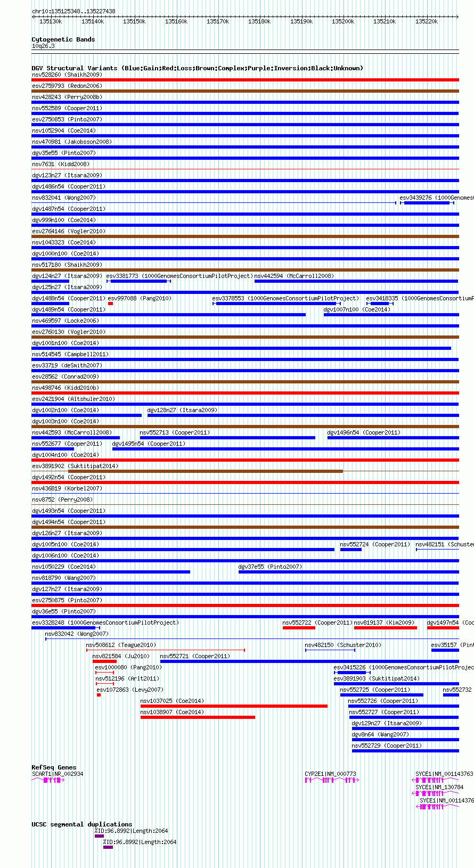The height and width of the screenshot is (868, 474).
Task: Open the nsv552721 (Cooper2011) label
Action: (195, 656)
